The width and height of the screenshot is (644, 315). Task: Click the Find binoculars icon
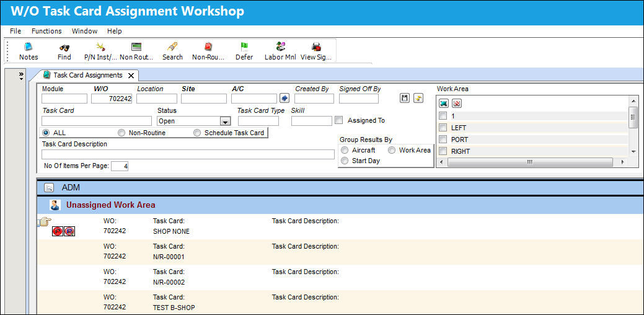pyautogui.click(x=64, y=47)
